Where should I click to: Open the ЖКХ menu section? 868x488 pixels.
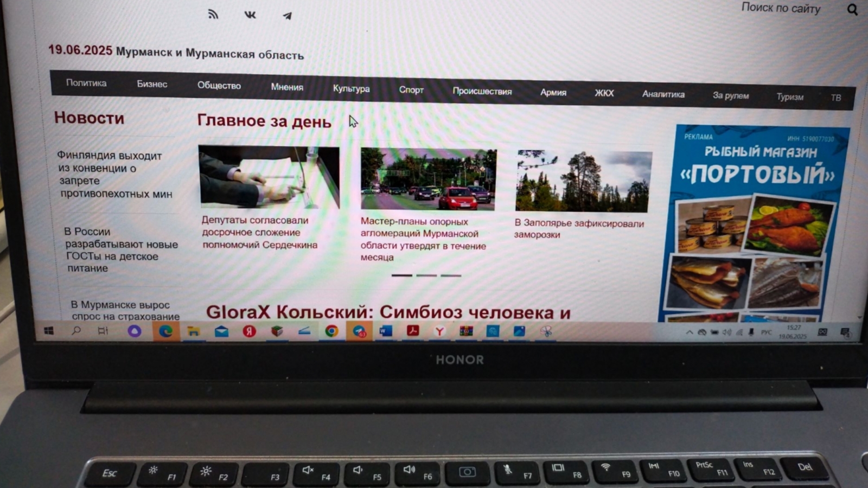604,93
